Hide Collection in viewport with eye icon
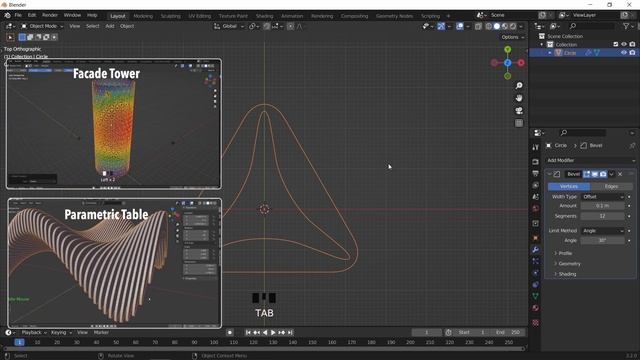The height and width of the screenshot is (360, 640). tap(624, 44)
